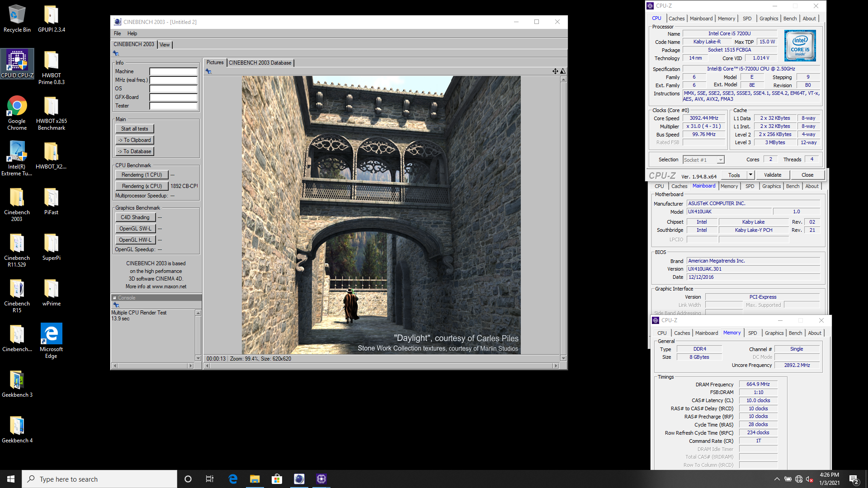Click the taskbar clock showing 4:26 PM
Screen dimensions: 868x488
click(x=829, y=479)
